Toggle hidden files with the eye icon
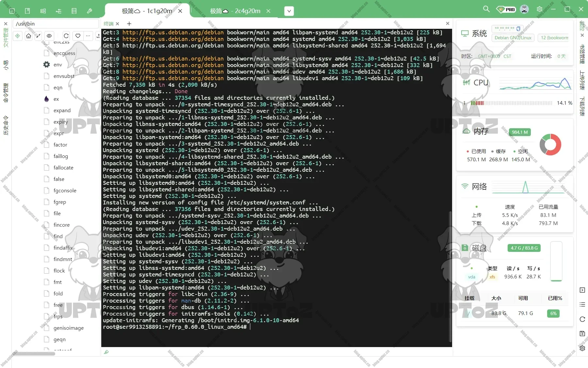This screenshot has height=368, width=588. pos(49,36)
